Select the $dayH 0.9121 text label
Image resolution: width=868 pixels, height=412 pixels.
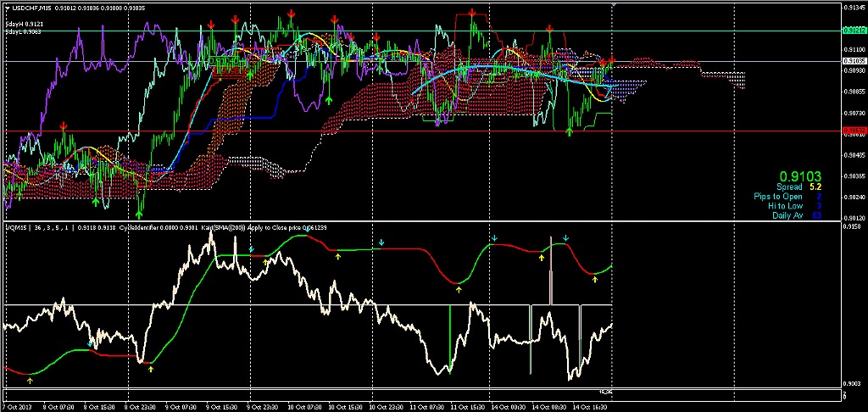[x=20, y=25]
